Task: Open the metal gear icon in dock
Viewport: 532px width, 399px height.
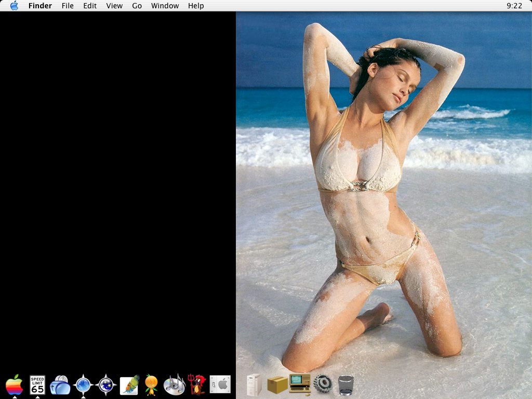Action: (323, 384)
